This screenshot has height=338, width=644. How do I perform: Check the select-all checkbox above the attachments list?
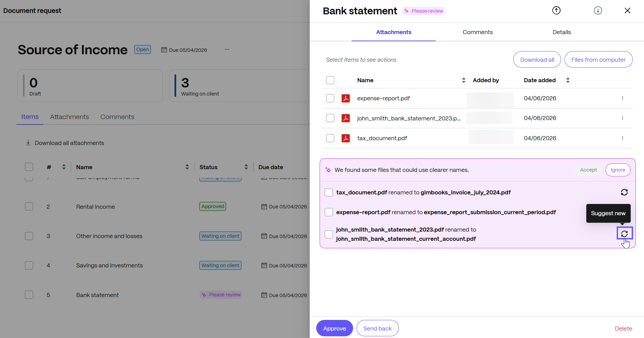[330, 80]
